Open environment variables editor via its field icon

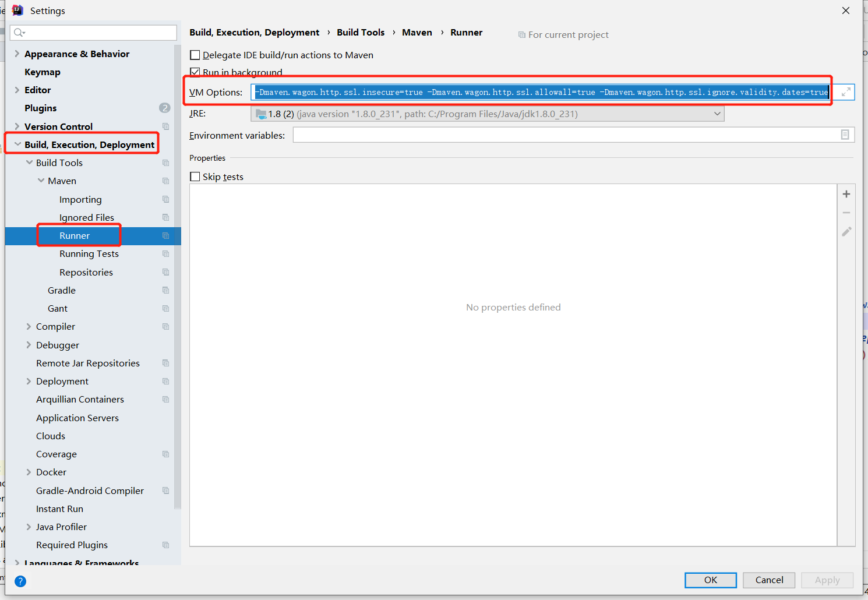pos(845,135)
